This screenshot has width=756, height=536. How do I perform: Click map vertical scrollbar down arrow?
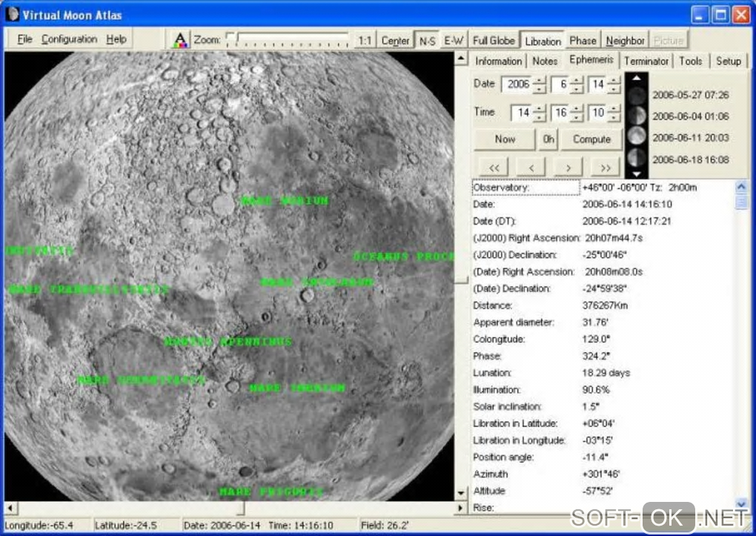[x=461, y=493]
